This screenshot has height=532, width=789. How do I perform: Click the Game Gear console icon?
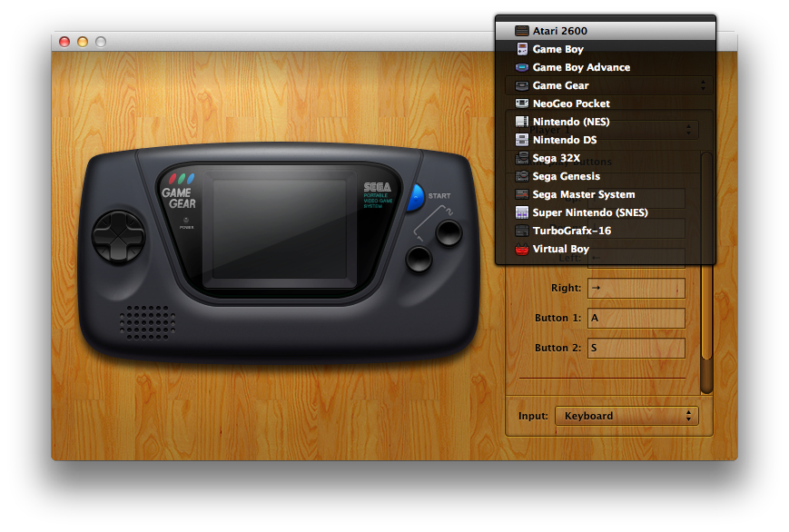522,85
